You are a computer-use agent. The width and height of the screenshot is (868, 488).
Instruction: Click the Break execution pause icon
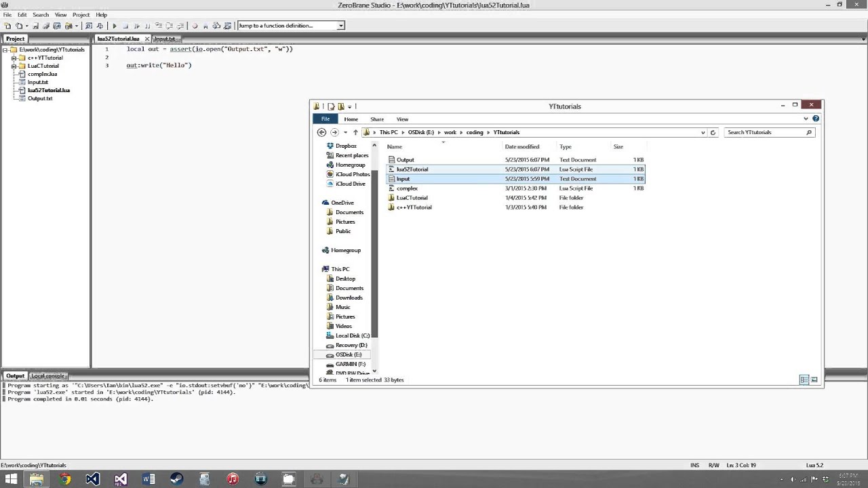pyautogui.click(x=147, y=26)
